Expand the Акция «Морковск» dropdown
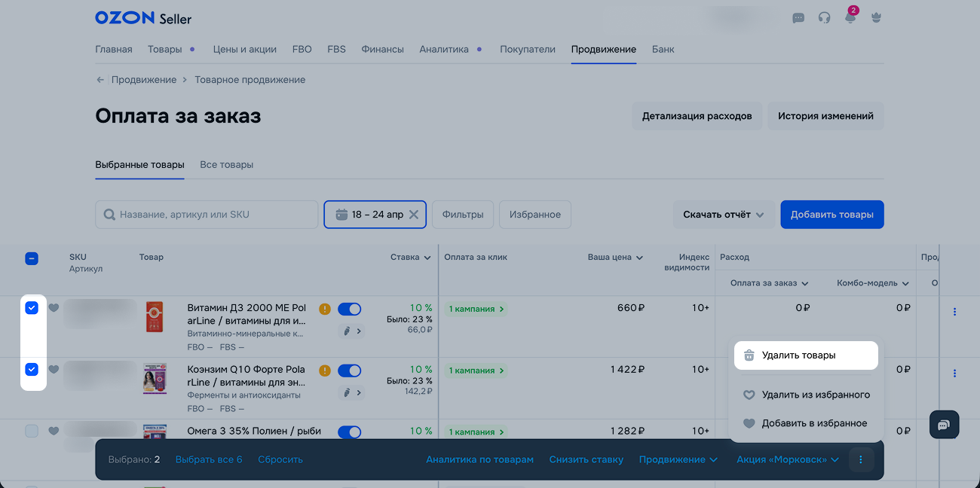 pos(788,459)
